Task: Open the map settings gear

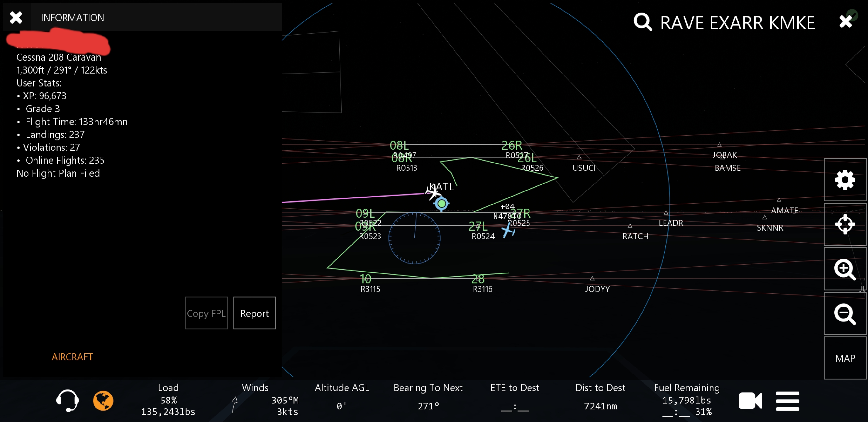Action: [845, 180]
